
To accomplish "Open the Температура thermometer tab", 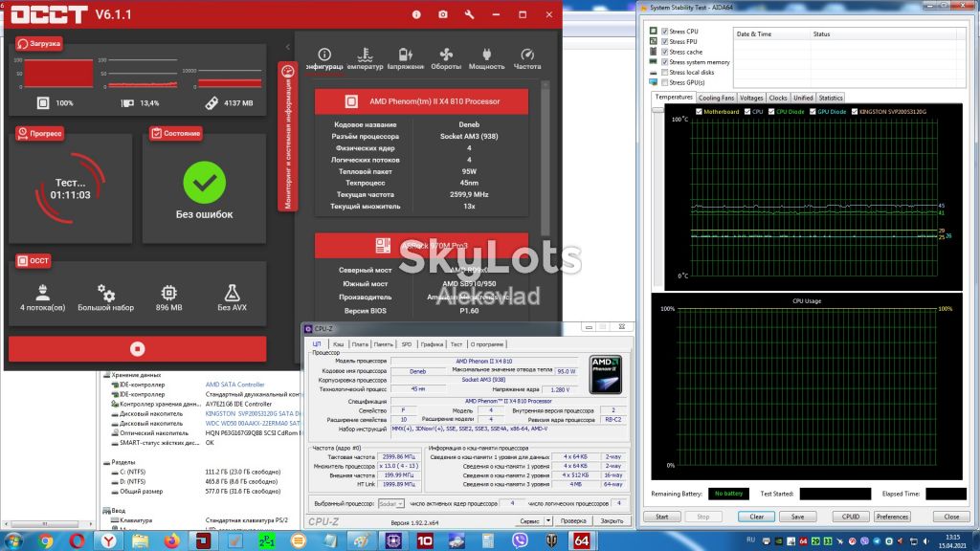I will point(365,58).
